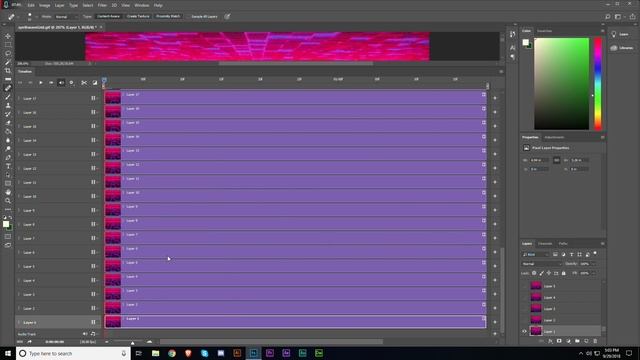Create a new group folder icon
The width and height of the screenshot is (640, 360).
[577, 341]
